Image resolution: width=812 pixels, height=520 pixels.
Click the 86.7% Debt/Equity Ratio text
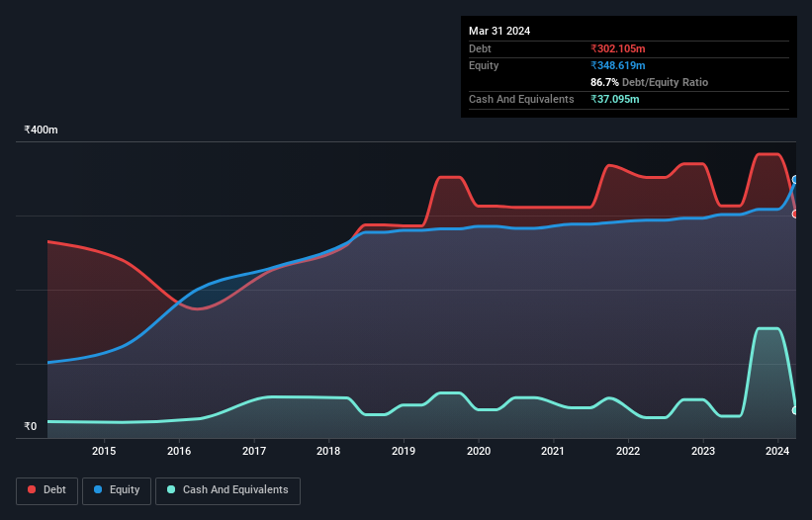(x=649, y=82)
